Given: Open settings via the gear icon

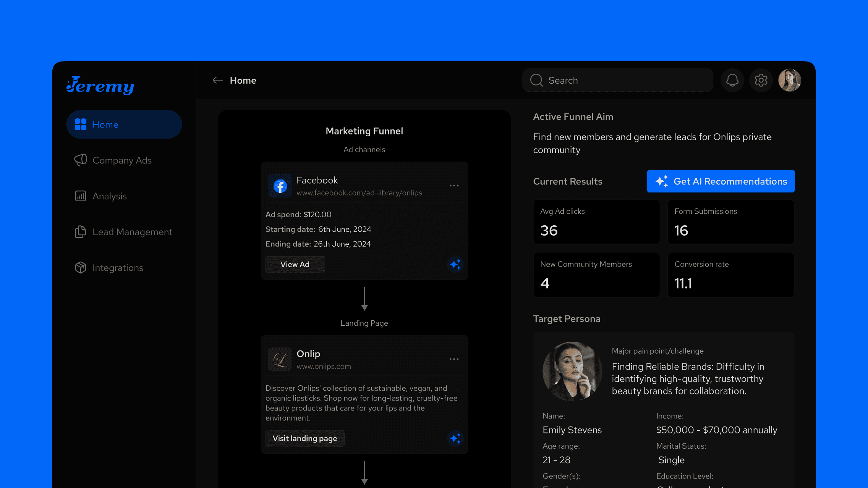Looking at the screenshot, I should [x=761, y=80].
